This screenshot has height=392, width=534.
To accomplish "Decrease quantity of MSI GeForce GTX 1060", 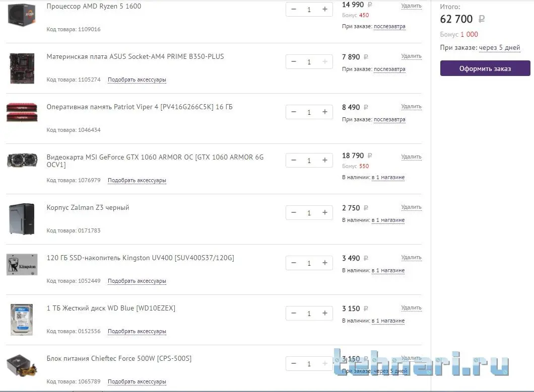I will tap(294, 160).
